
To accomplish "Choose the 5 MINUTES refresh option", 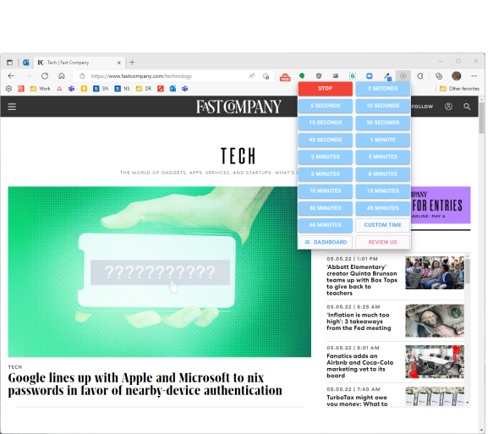I will pyautogui.click(x=326, y=174).
